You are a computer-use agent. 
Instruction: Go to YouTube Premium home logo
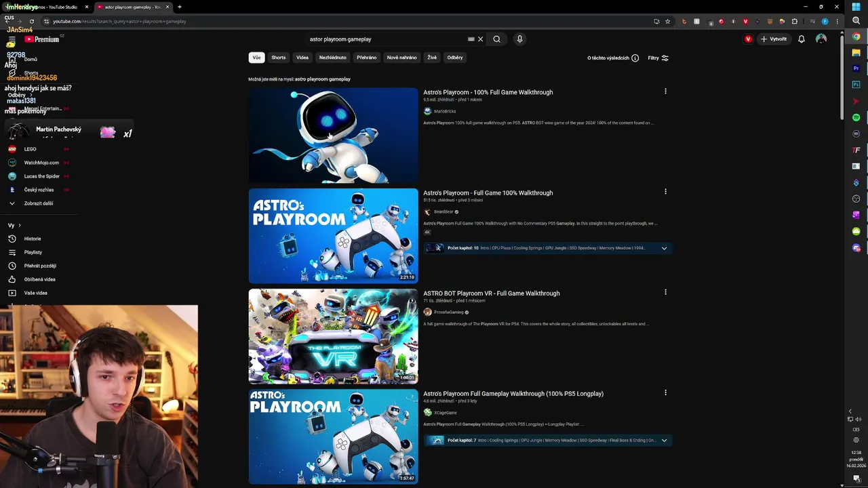click(42, 39)
